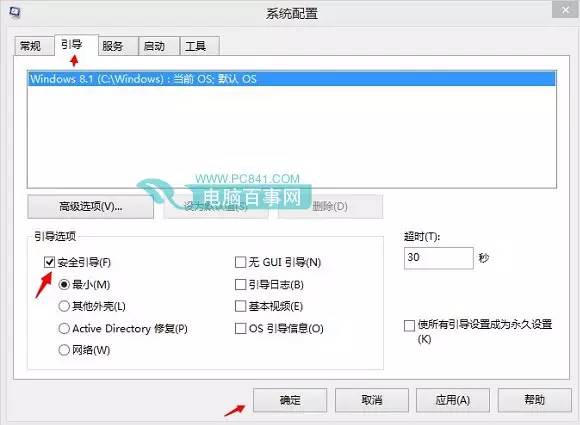Viewport: 580px width, 425px height.
Task: Select the Windows 8.1 boot entry
Action: click(x=292, y=79)
